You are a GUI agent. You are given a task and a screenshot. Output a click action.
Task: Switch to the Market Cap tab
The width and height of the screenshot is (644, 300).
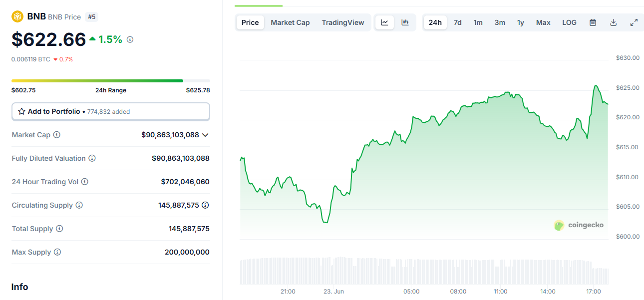point(290,22)
